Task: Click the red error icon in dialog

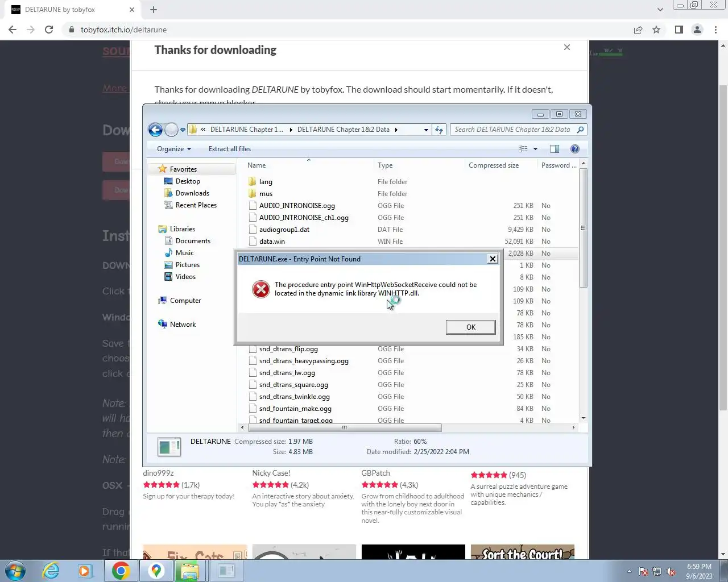Action: click(x=261, y=289)
